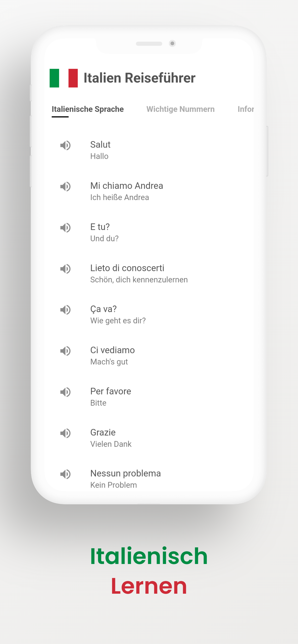Hear pronunciation of Per favore
The height and width of the screenshot is (644, 298).
pyautogui.click(x=65, y=392)
